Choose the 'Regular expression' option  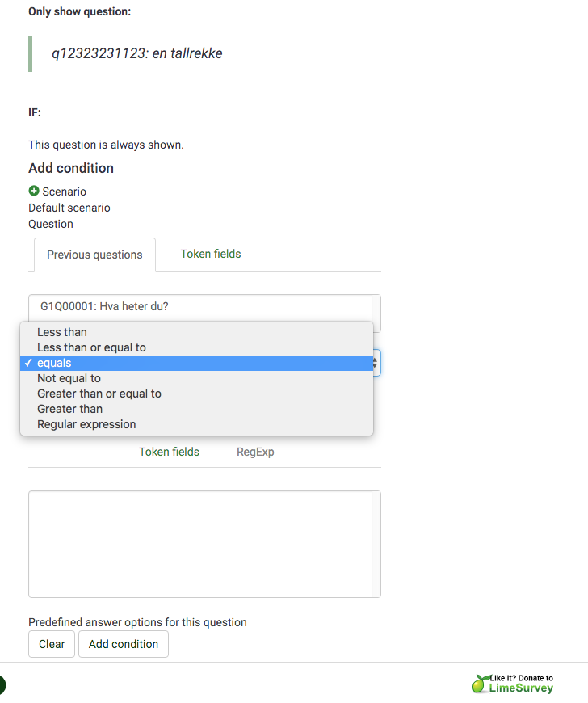click(86, 424)
